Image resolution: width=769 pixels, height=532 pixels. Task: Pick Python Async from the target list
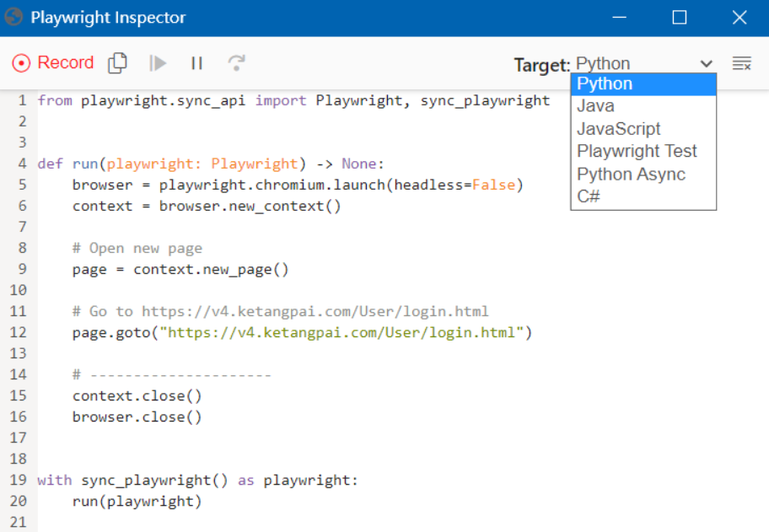point(643,174)
